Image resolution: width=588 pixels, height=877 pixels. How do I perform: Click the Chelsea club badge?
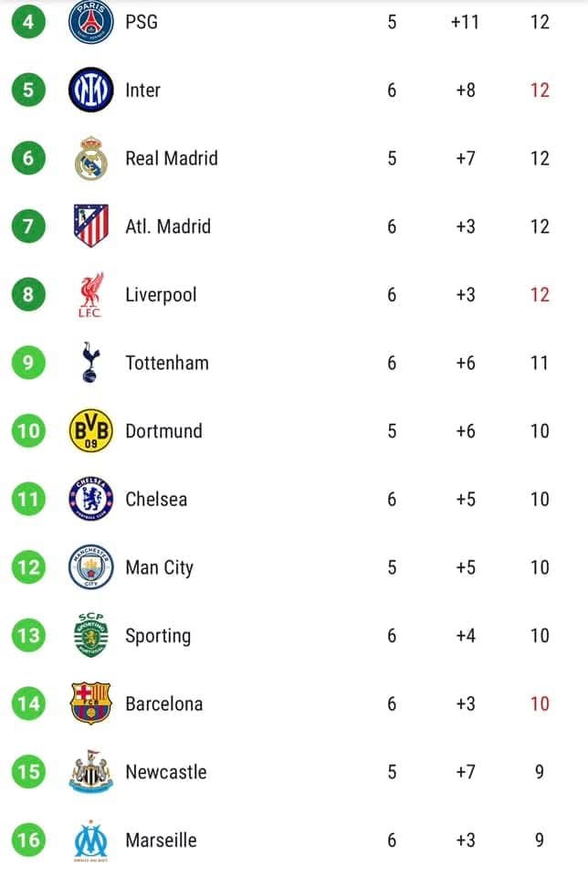[x=91, y=499]
